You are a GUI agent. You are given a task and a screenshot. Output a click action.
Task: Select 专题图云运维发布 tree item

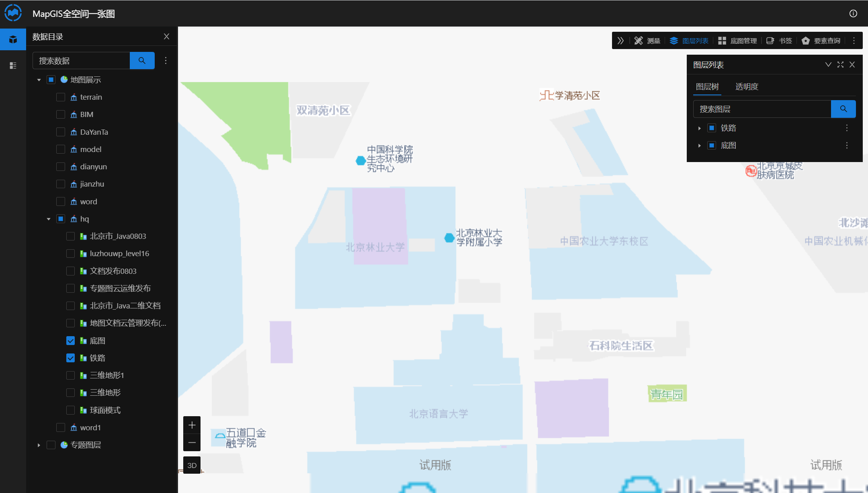[x=120, y=288]
